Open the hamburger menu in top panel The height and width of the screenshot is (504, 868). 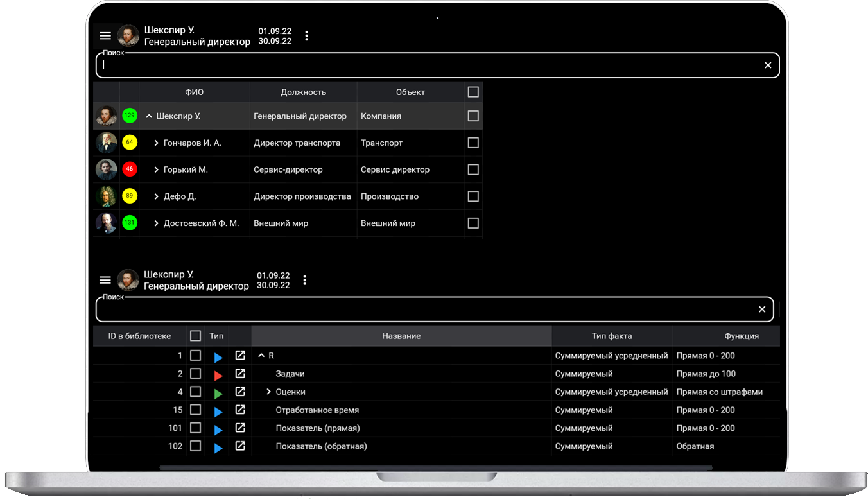[x=105, y=36]
